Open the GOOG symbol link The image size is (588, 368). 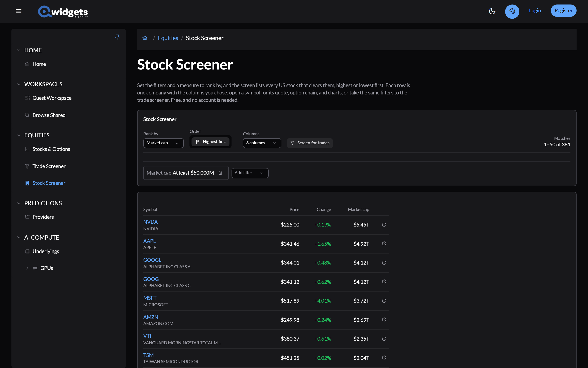click(151, 279)
